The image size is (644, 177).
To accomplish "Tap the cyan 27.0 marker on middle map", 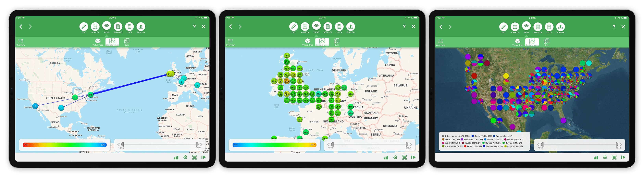I will [x=318, y=94].
